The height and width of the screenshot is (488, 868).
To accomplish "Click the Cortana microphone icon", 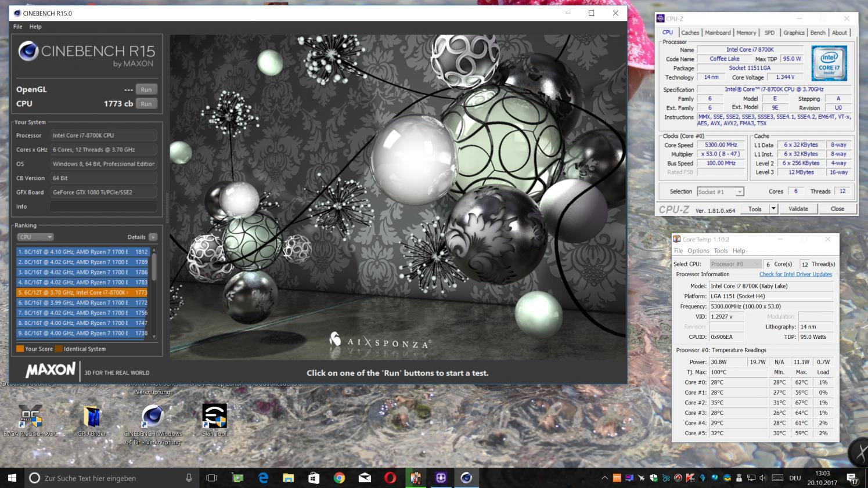I will [x=189, y=478].
